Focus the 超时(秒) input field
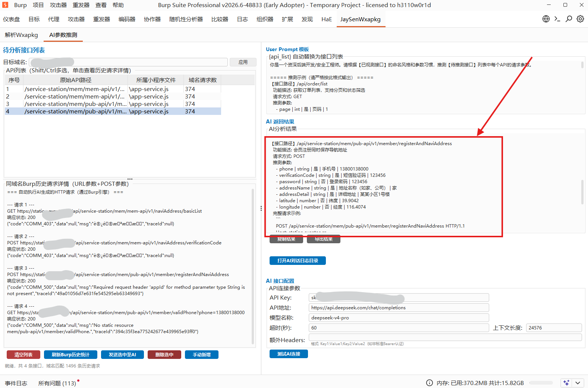This screenshot has width=588, height=388. [x=399, y=328]
